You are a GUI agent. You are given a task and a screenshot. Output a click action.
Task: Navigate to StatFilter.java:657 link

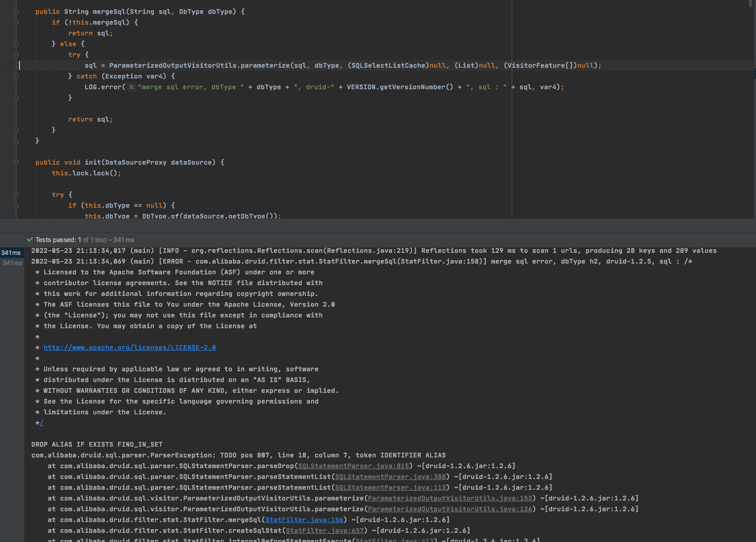pos(325,531)
